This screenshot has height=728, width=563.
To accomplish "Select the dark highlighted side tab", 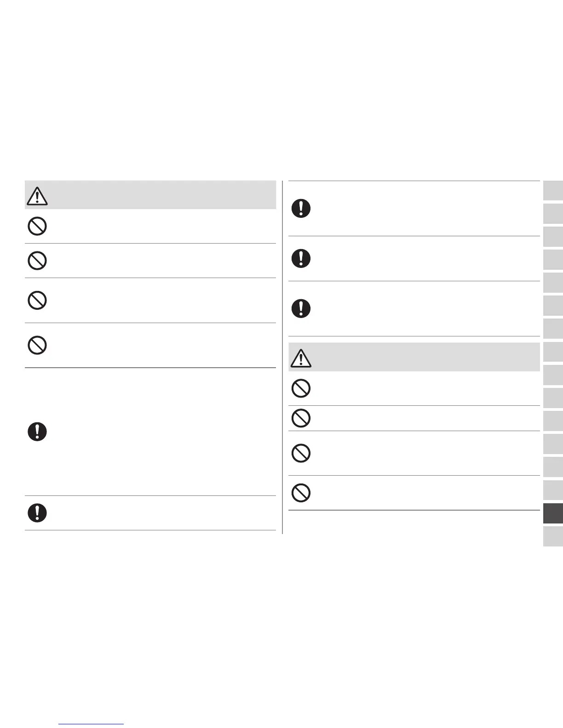I will (x=553, y=513).
